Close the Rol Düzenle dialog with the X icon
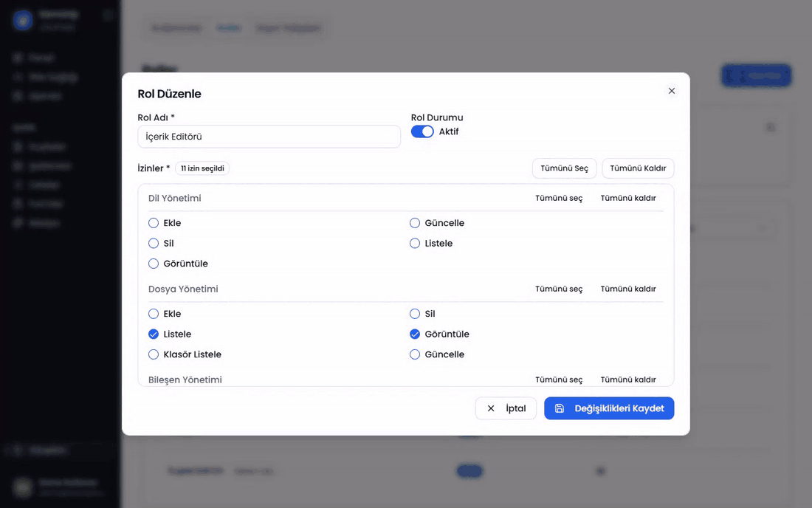This screenshot has height=508, width=812. (x=672, y=91)
